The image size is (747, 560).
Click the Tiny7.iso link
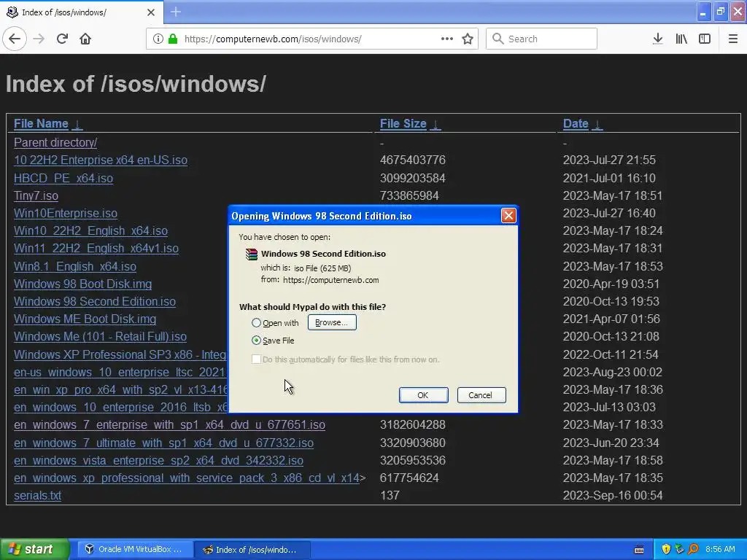(x=36, y=195)
